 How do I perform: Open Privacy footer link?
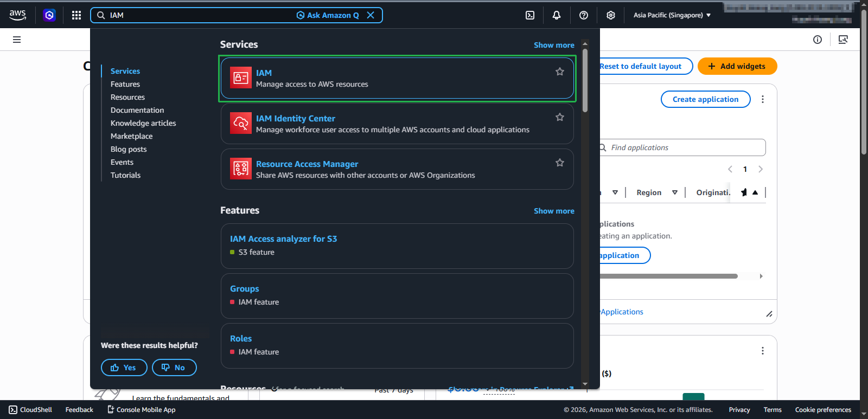point(739,410)
